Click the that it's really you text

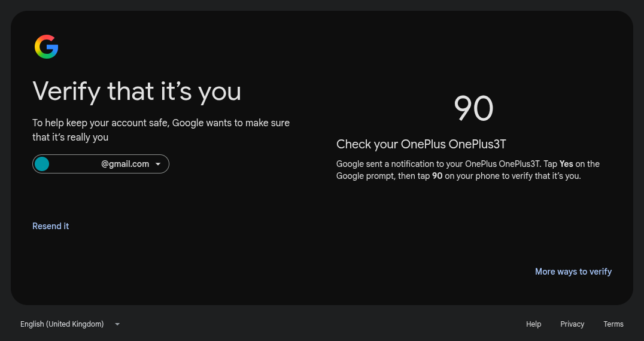[70, 138]
